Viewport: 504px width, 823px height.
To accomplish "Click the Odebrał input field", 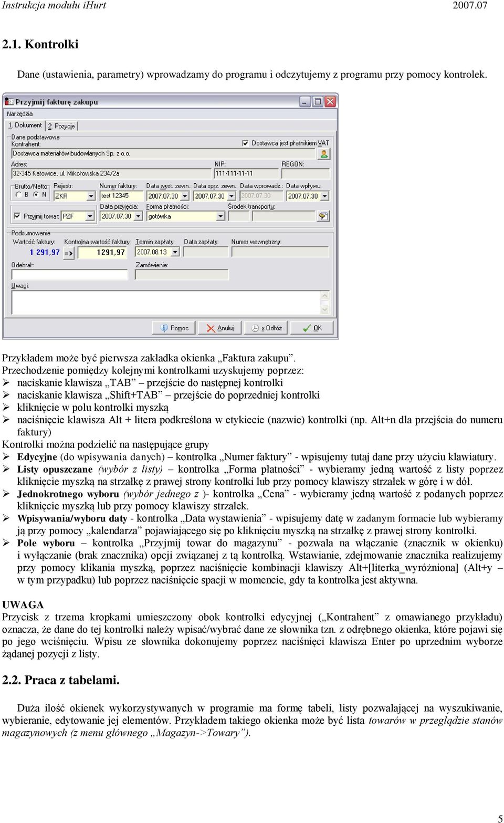I will point(70,275).
